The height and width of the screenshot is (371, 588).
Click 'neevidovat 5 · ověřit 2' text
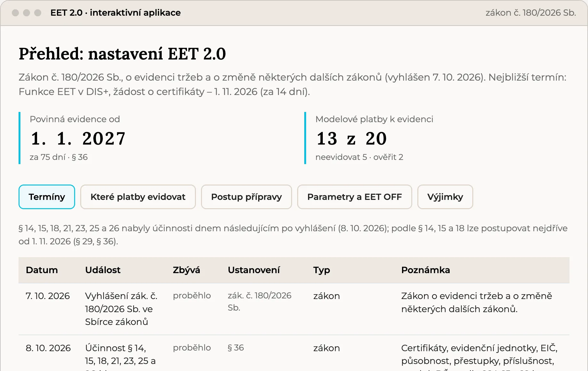[359, 157]
